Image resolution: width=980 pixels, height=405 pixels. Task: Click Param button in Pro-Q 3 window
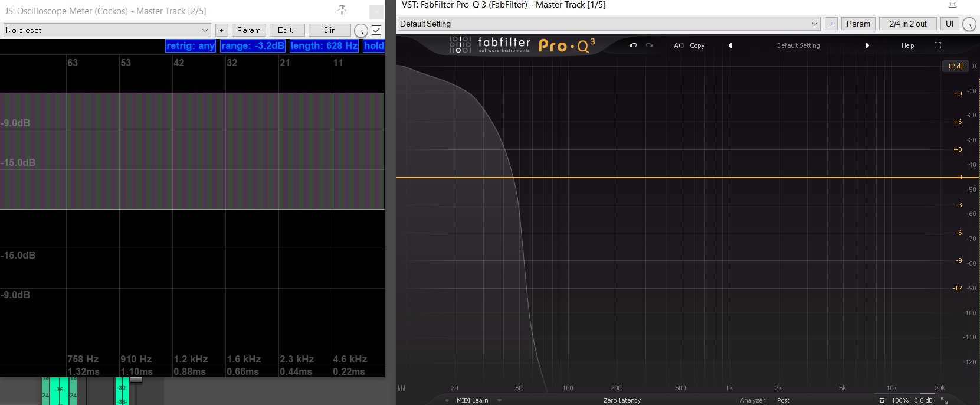[x=858, y=24]
